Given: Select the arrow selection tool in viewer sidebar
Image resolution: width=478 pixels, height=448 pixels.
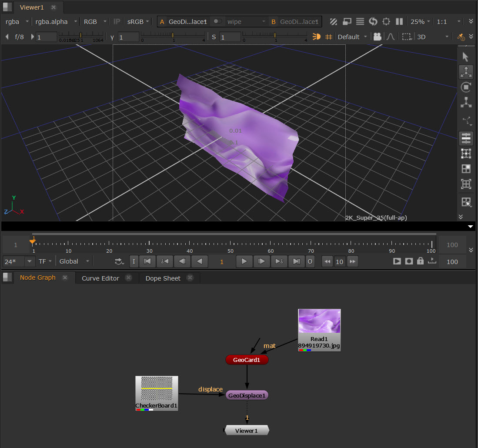Looking at the screenshot, I should click(x=466, y=57).
